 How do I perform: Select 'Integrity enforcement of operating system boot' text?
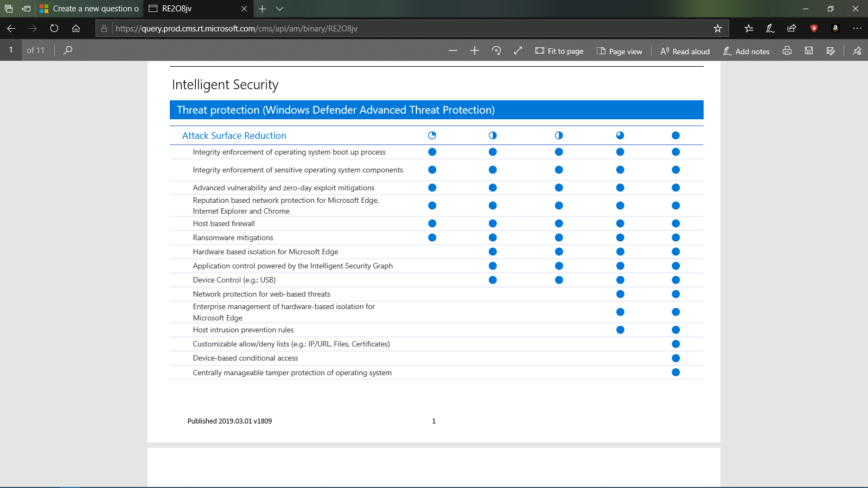click(x=289, y=152)
